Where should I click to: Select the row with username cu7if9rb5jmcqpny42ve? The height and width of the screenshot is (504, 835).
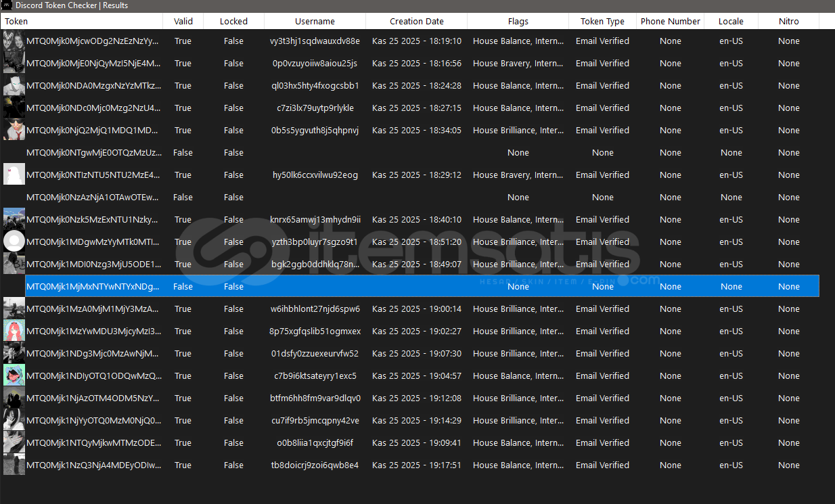point(315,421)
